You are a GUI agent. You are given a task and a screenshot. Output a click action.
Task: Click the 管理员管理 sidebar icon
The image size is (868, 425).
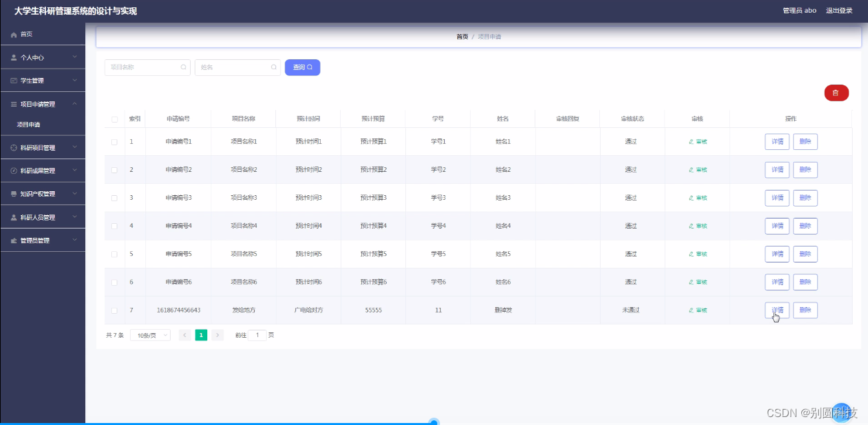click(x=15, y=239)
